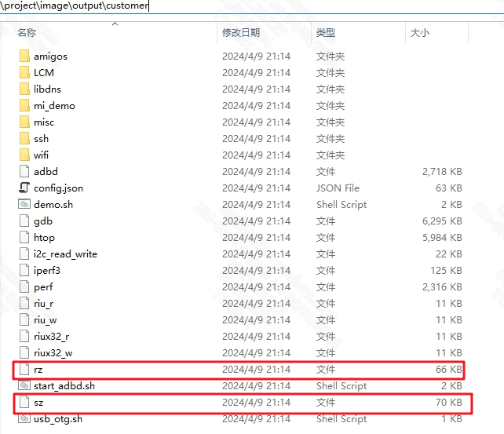Screen dimensions: 504x434
Task: Select the file name libdns
Action: point(47,89)
